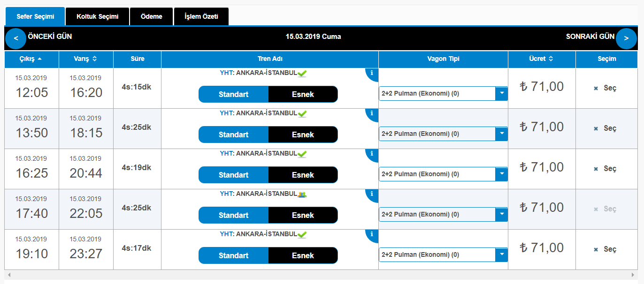Switch the 12:05 train to Esnek fare
Image resolution: width=644 pixels, height=284 pixels.
(x=303, y=94)
